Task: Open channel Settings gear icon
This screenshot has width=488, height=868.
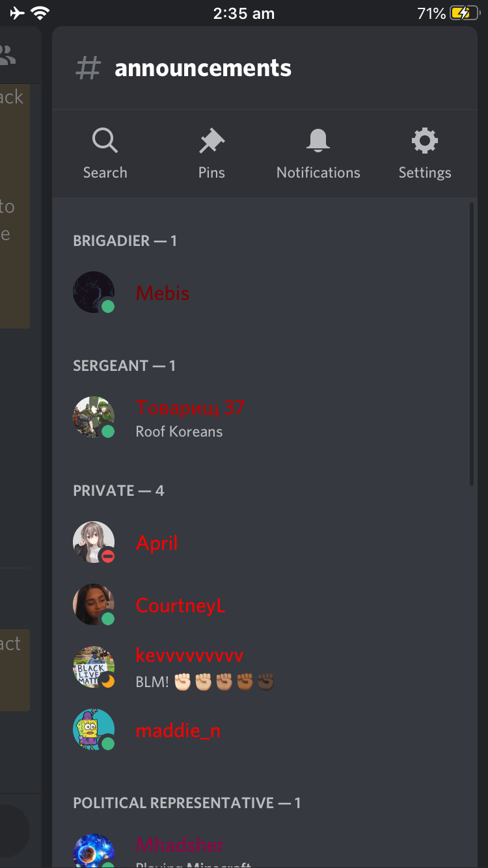Action: coord(425,141)
